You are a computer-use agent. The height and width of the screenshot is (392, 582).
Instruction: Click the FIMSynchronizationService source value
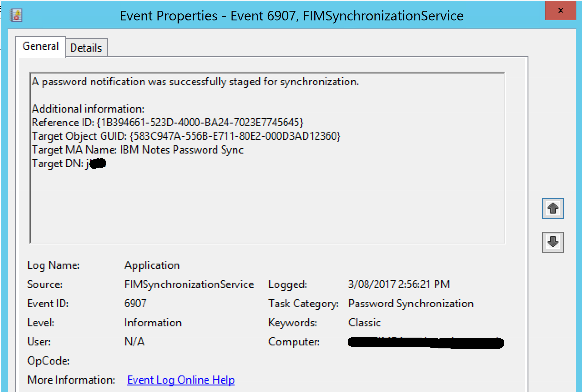[189, 284]
